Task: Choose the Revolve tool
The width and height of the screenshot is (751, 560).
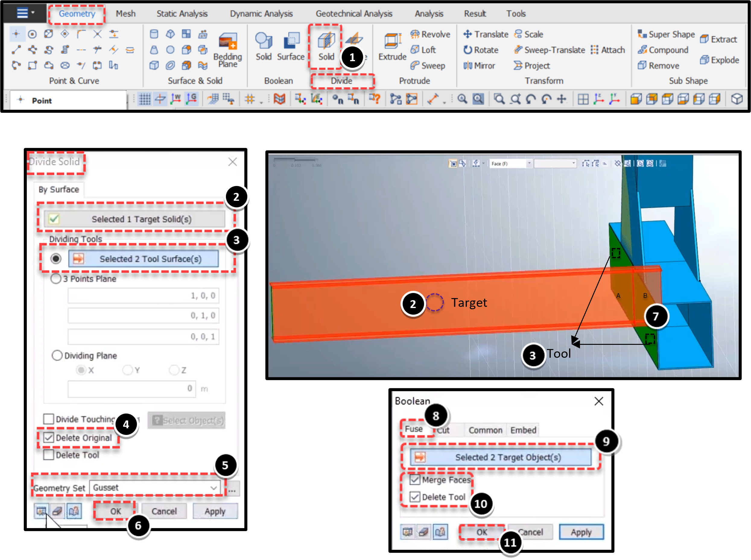Action: coord(430,34)
